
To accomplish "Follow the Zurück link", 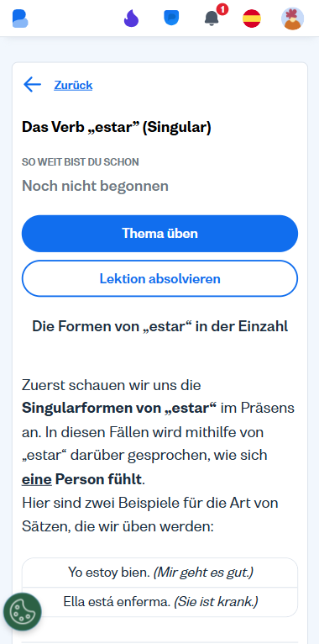I will coord(73,85).
